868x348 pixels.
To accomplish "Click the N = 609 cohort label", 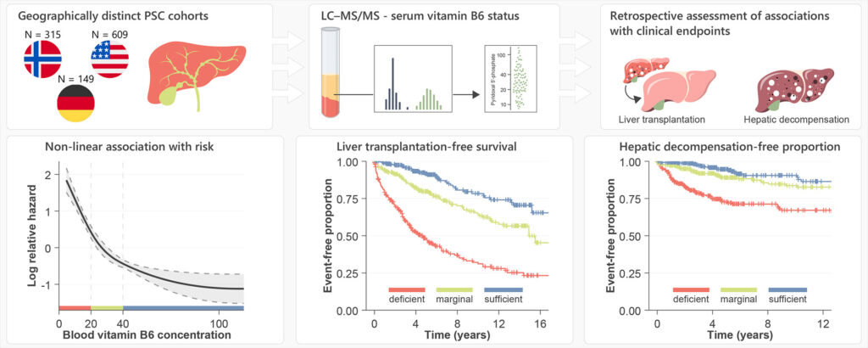I will point(109,34).
